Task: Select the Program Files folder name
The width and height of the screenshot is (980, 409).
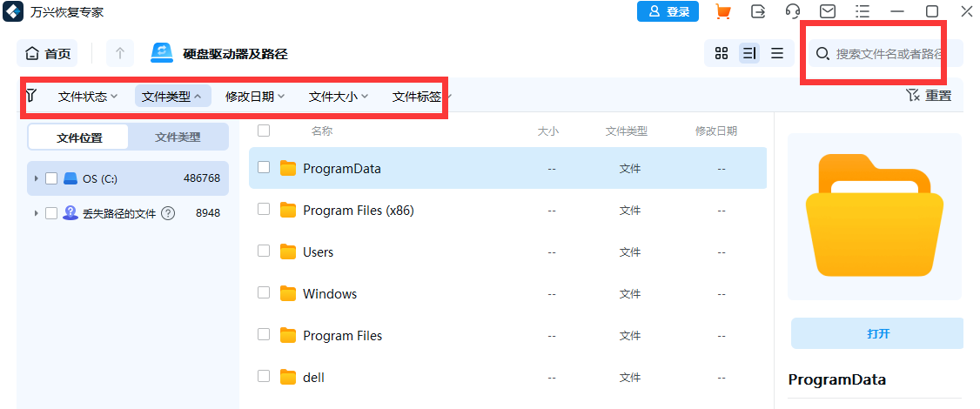Action: pos(343,336)
